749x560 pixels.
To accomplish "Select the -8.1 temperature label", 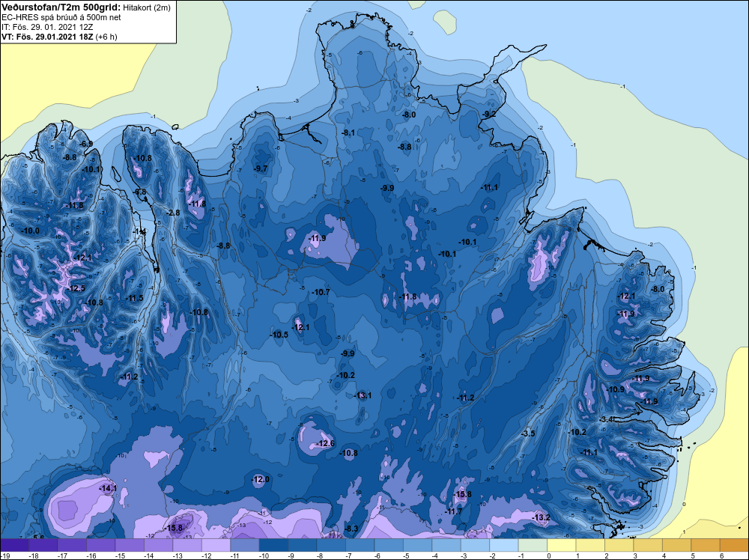I will [x=349, y=133].
